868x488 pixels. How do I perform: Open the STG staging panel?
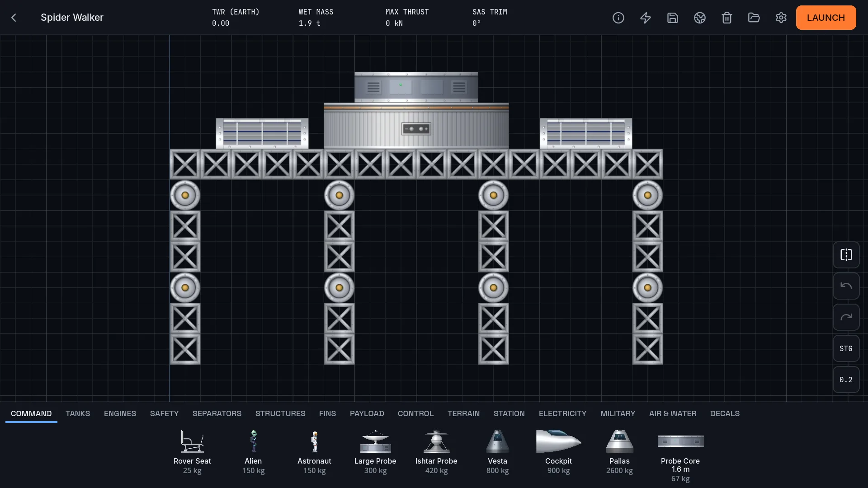(x=846, y=348)
